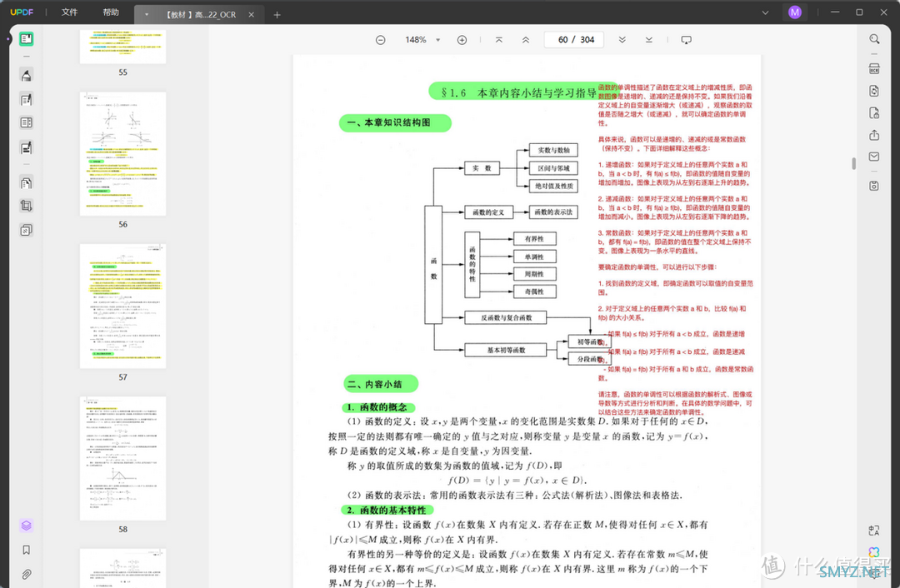The image size is (900, 588).
Task: Click the highlighted heading 1. 函数的概念
Action: click(x=377, y=407)
